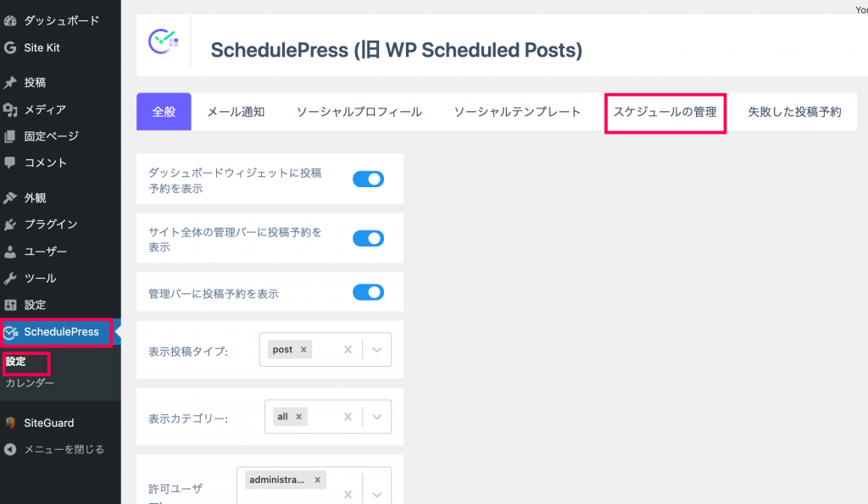Clear all values in 表示カテゴリー field
This screenshot has height=504, width=868.
[x=348, y=417]
